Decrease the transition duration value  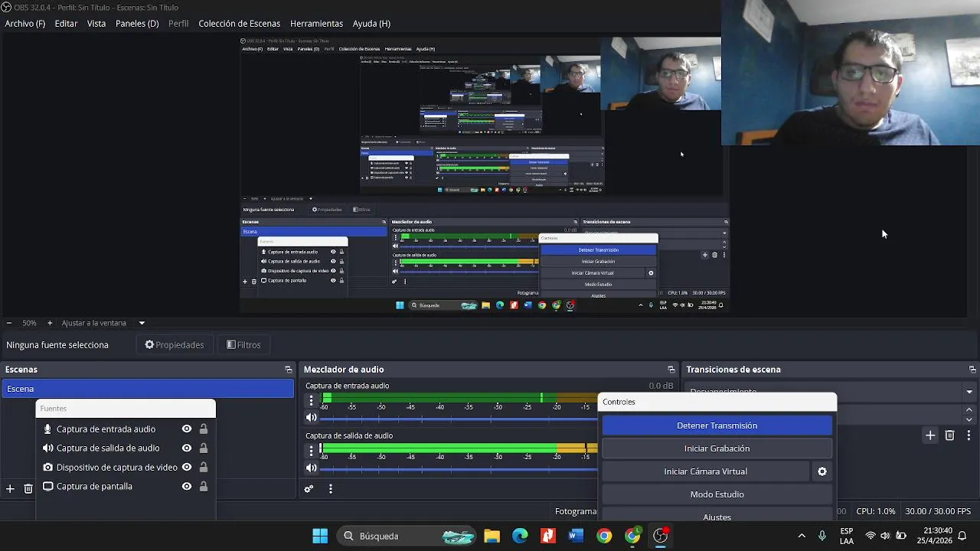click(x=969, y=419)
